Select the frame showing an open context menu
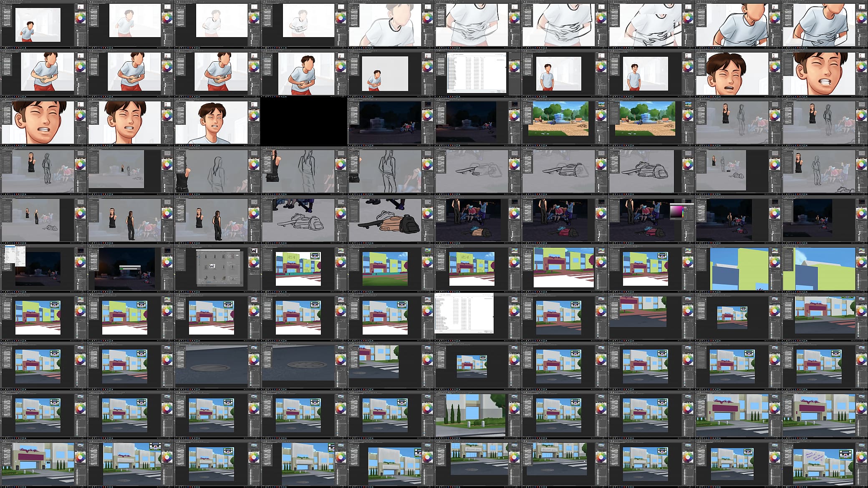Image resolution: width=868 pixels, height=488 pixels. click(x=43, y=268)
